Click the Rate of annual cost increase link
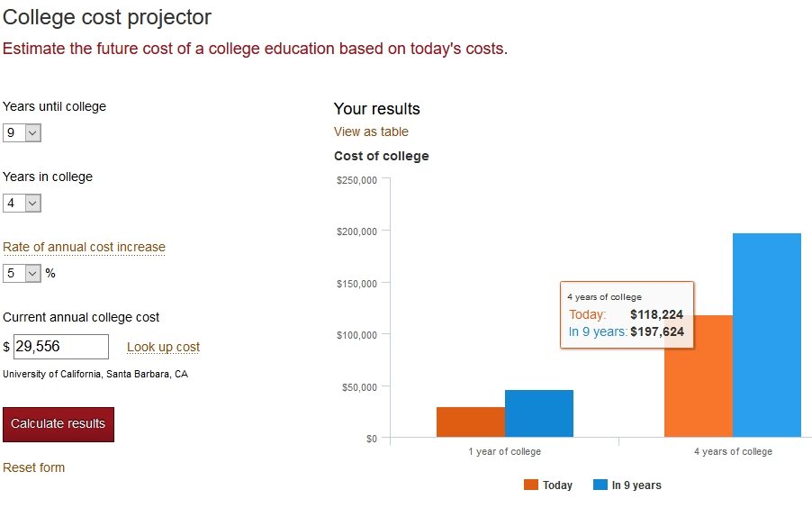Screen dimensions: 812x508 point(85,247)
